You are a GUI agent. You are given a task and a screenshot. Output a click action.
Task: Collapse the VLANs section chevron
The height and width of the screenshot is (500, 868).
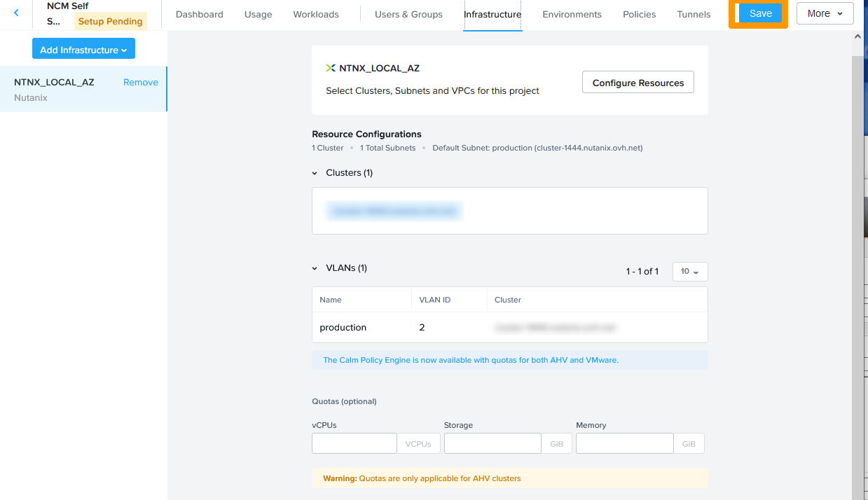click(x=315, y=268)
